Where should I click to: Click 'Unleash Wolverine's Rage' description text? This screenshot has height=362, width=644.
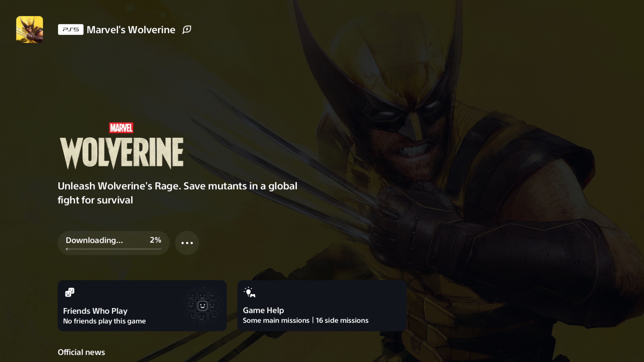click(x=177, y=193)
